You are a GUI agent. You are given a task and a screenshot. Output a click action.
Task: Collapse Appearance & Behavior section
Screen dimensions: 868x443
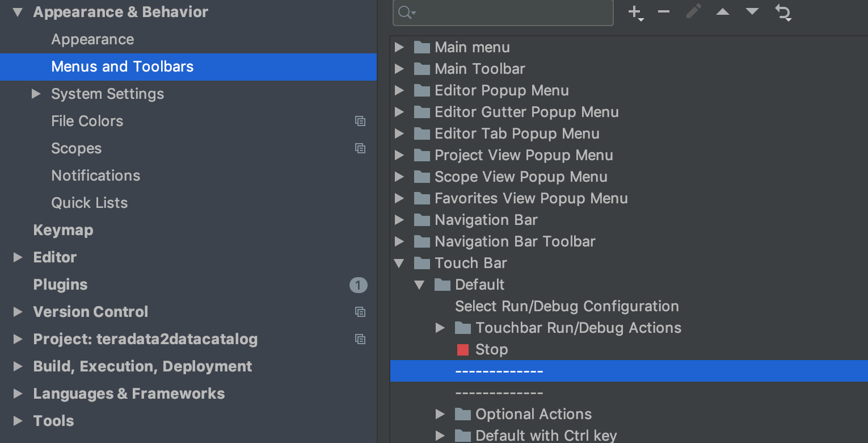click(18, 12)
